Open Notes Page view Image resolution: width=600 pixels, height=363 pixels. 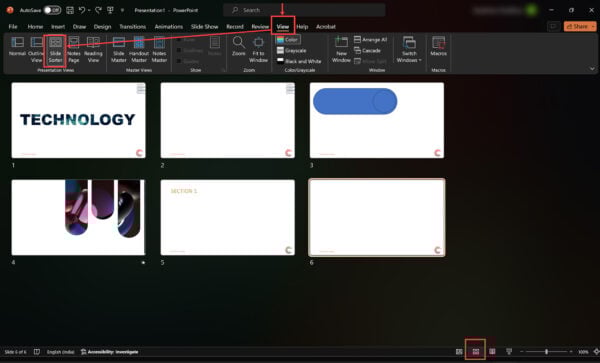click(x=74, y=49)
